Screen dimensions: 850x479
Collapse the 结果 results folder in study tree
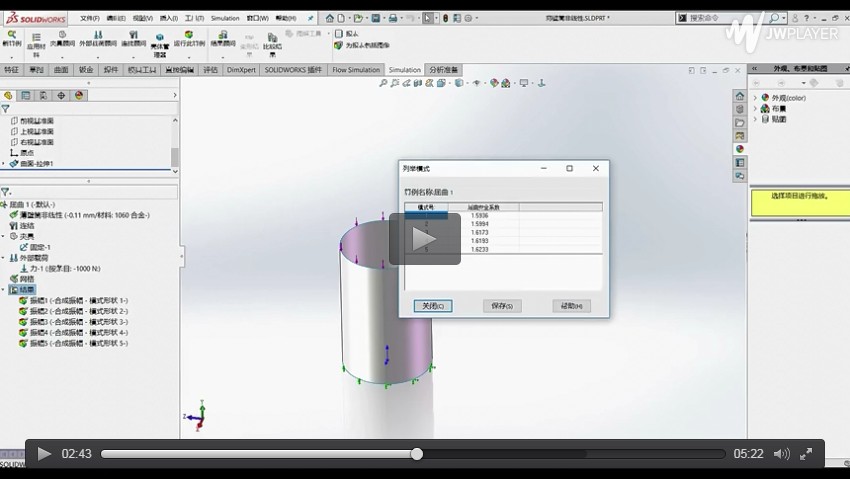tap(4, 290)
